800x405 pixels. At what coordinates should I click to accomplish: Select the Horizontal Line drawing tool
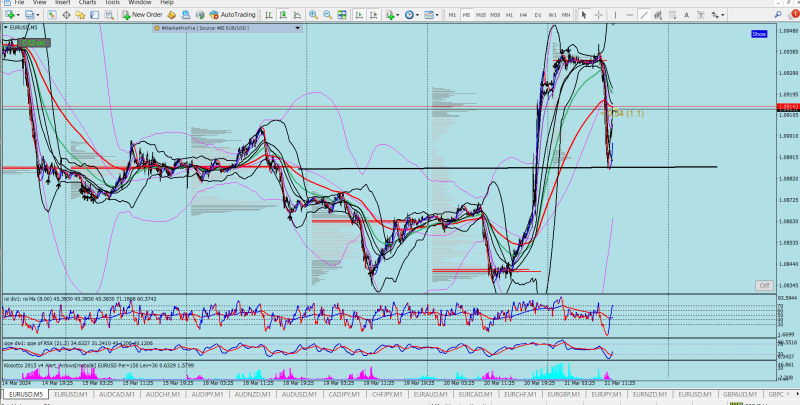(x=630, y=15)
